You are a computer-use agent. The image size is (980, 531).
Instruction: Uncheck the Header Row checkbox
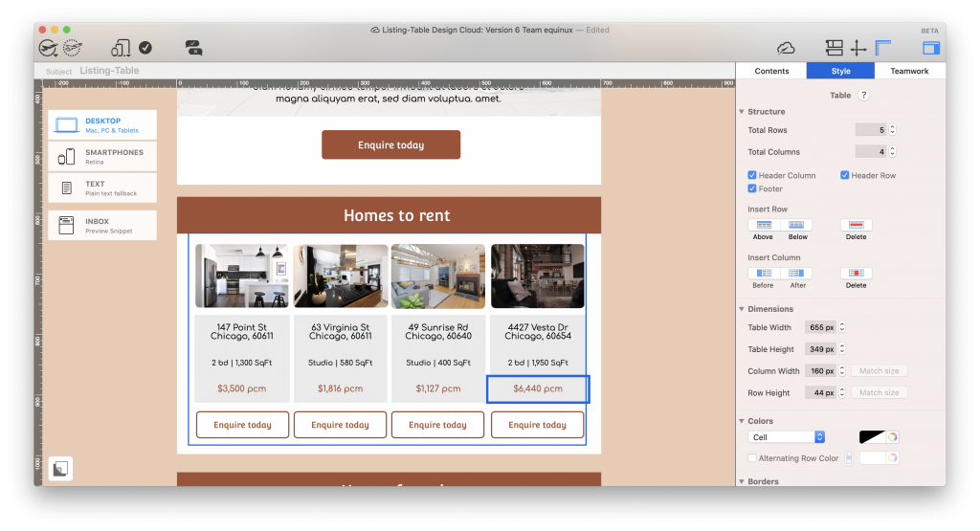click(845, 175)
